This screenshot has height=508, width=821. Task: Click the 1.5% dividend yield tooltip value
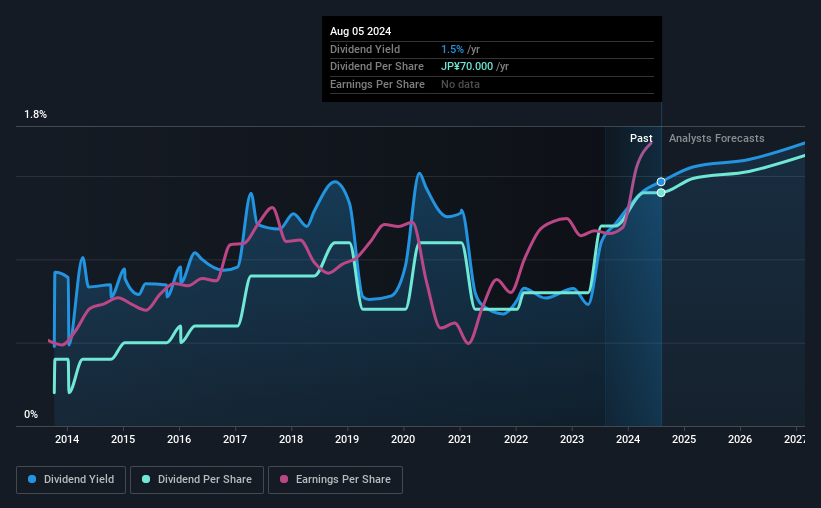pyautogui.click(x=452, y=49)
